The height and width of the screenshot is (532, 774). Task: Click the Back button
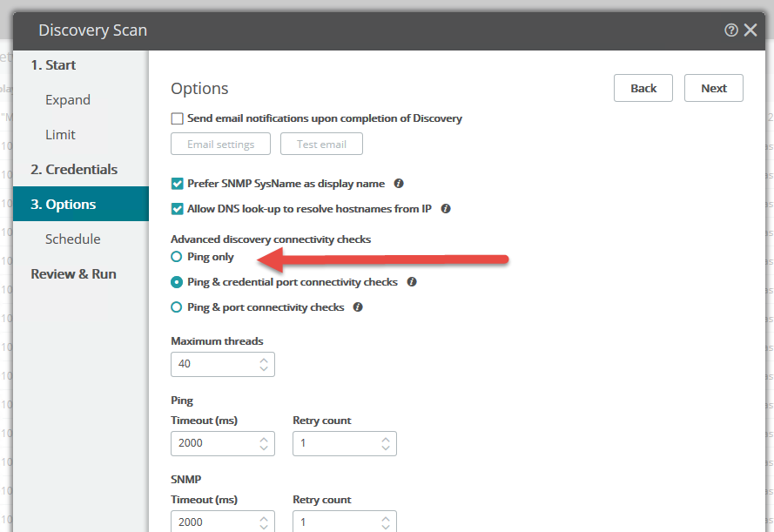point(643,88)
